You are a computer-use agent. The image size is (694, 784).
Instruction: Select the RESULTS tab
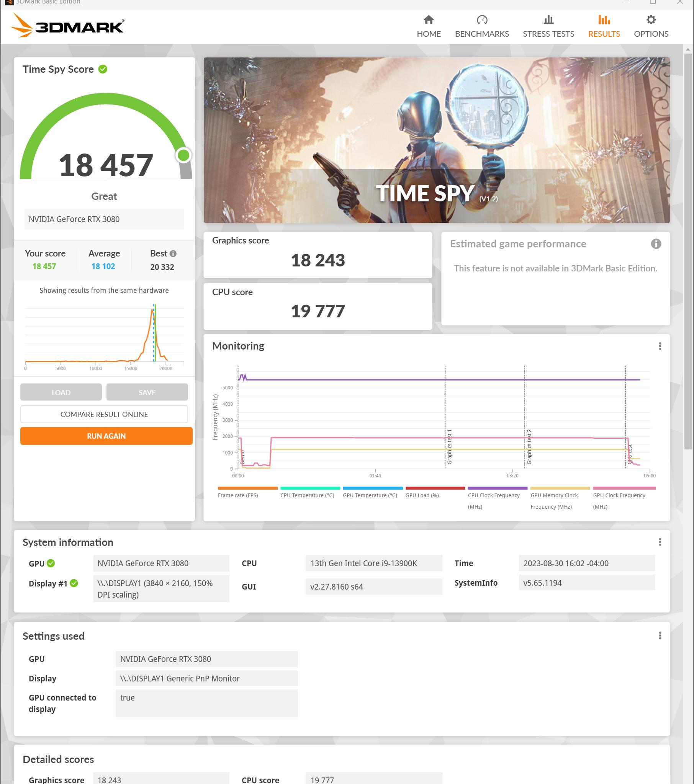(x=604, y=26)
